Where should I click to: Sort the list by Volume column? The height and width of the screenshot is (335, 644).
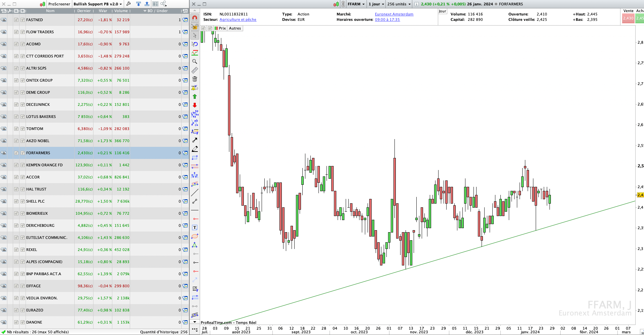pyautogui.click(x=121, y=11)
